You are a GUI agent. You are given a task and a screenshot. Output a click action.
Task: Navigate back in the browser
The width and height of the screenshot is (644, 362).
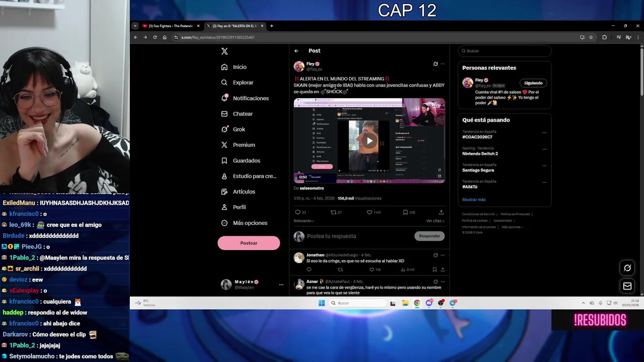[135, 37]
